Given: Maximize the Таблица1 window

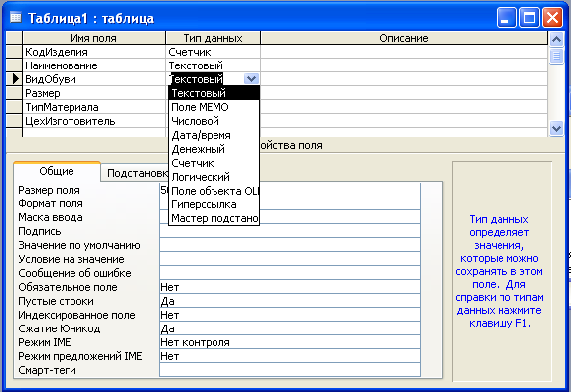Looking at the screenshot, I should point(529,18).
